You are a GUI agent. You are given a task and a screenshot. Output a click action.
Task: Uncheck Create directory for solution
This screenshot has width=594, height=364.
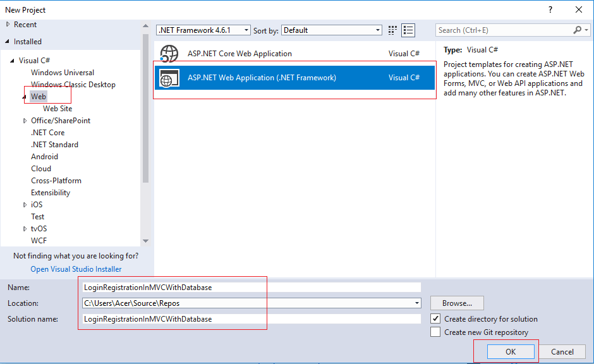coord(437,319)
